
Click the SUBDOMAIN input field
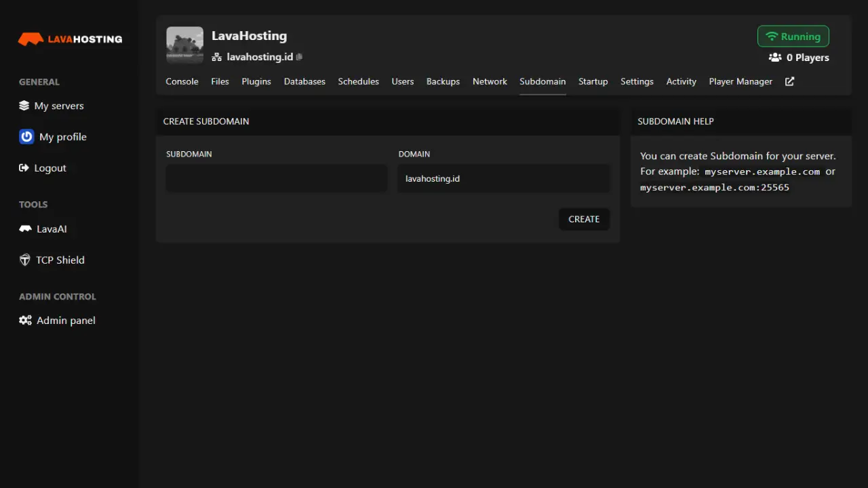point(275,178)
